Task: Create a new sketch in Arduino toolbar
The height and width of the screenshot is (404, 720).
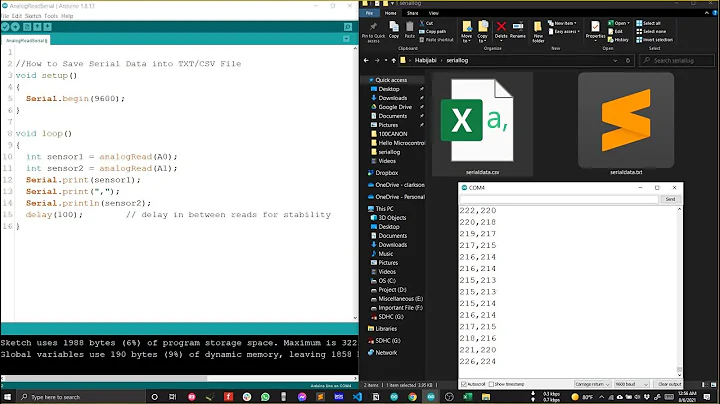Action: pos(27,27)
